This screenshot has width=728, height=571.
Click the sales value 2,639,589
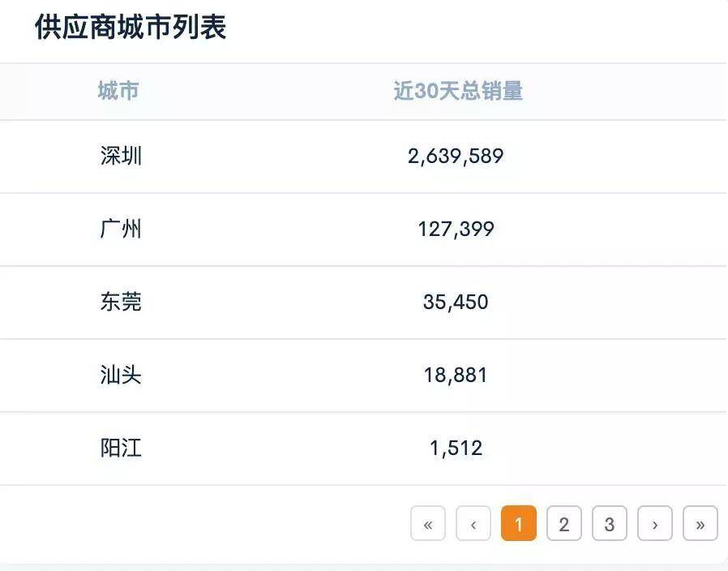point(456,156)
